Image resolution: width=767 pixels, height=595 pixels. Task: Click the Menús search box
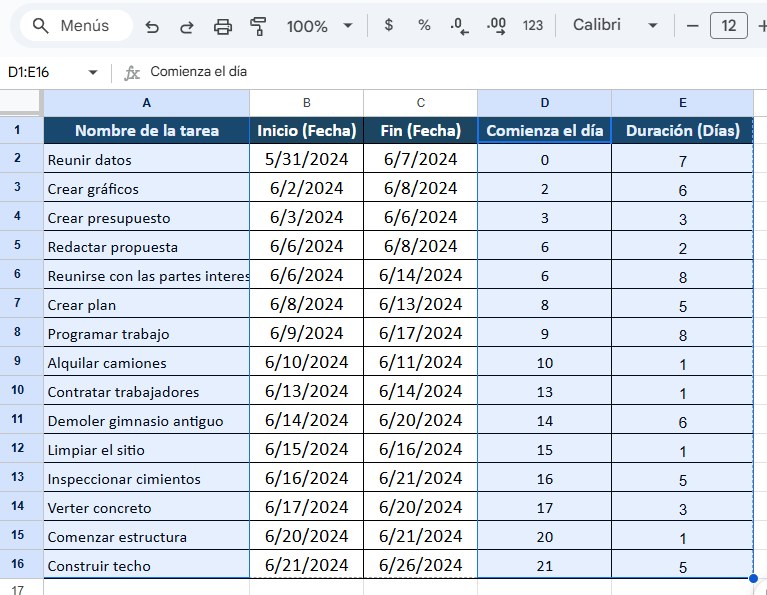click(x=76, y=25)
